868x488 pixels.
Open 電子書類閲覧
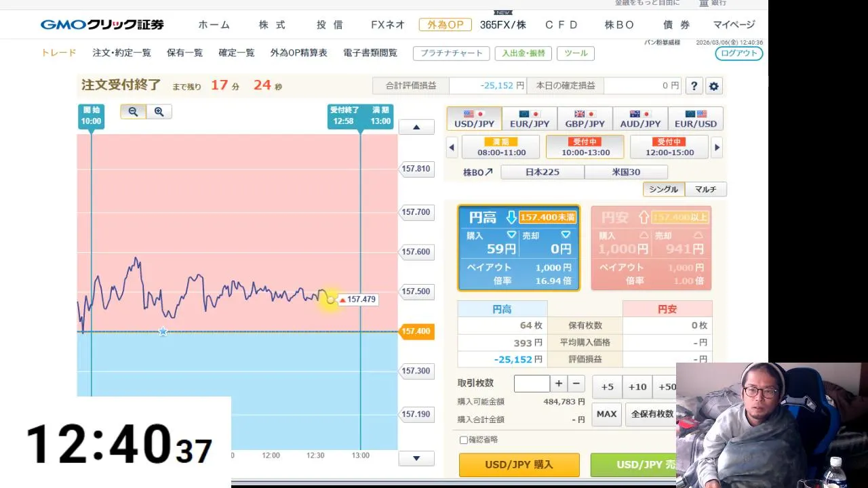point(370,53)
